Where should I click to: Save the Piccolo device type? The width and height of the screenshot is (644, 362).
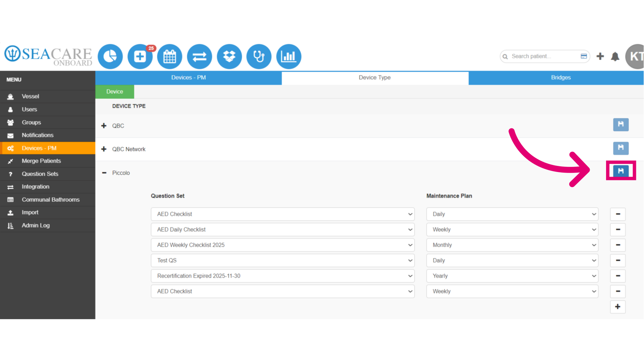click(x=621, y=171)
